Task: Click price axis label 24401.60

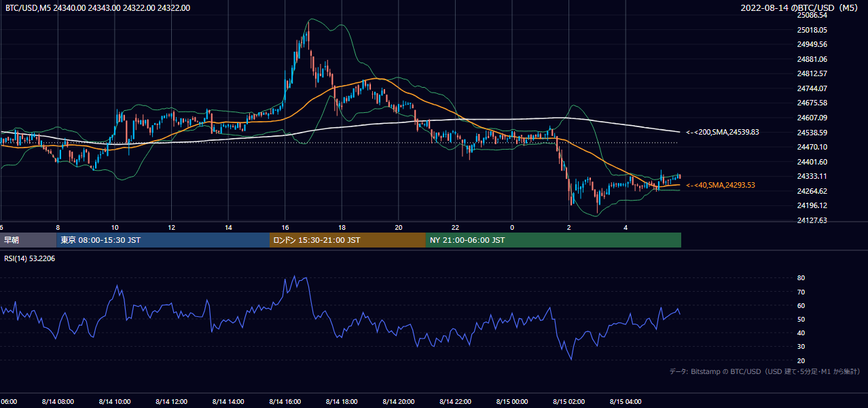Action: (x=812, y=162)
